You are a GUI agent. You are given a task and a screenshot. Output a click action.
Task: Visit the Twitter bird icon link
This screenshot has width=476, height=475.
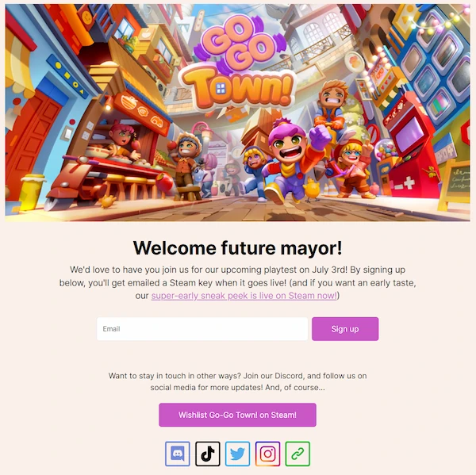(238, 454)
